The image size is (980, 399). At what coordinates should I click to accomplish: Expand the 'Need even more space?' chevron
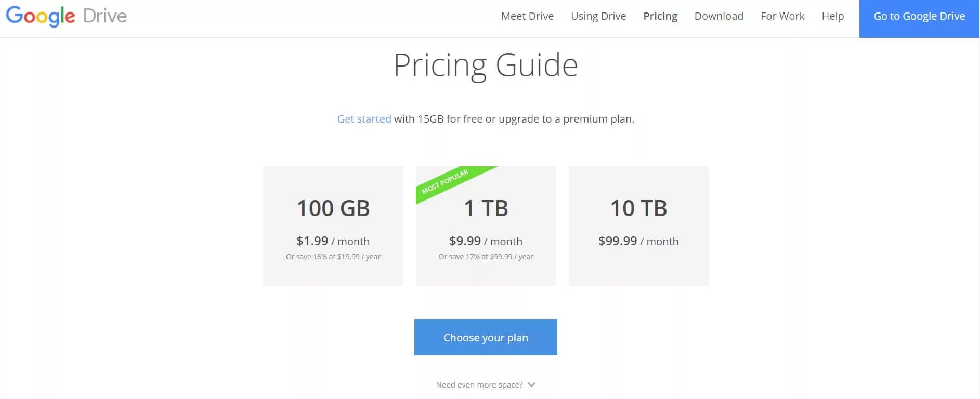[531, 385]
